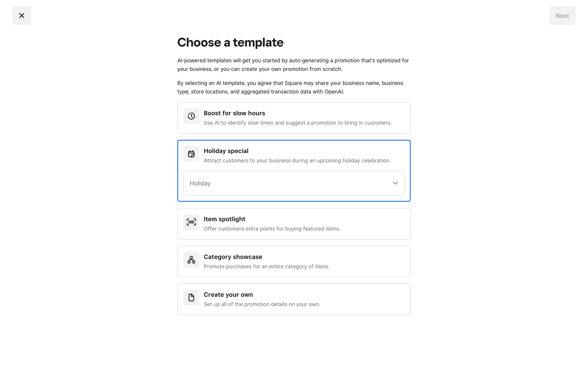Click the Choose a template heading
This screenshot has width=588, height=368.
[x=230, y=42]
